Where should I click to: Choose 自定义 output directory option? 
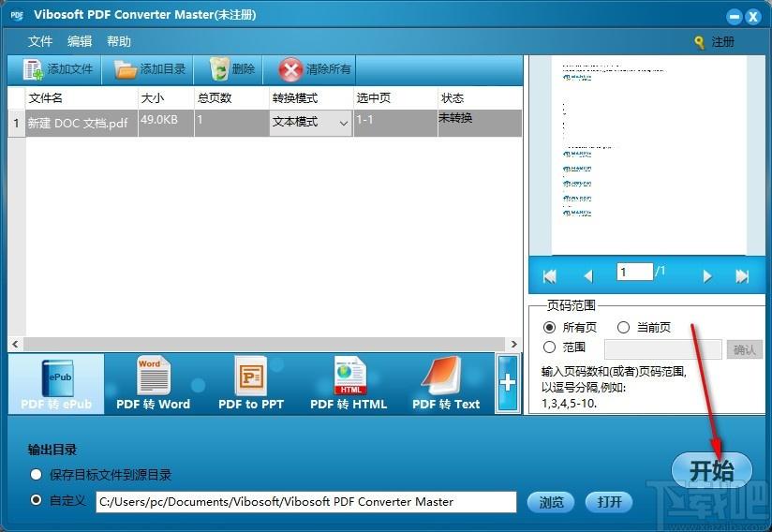(x=36, y=500)
